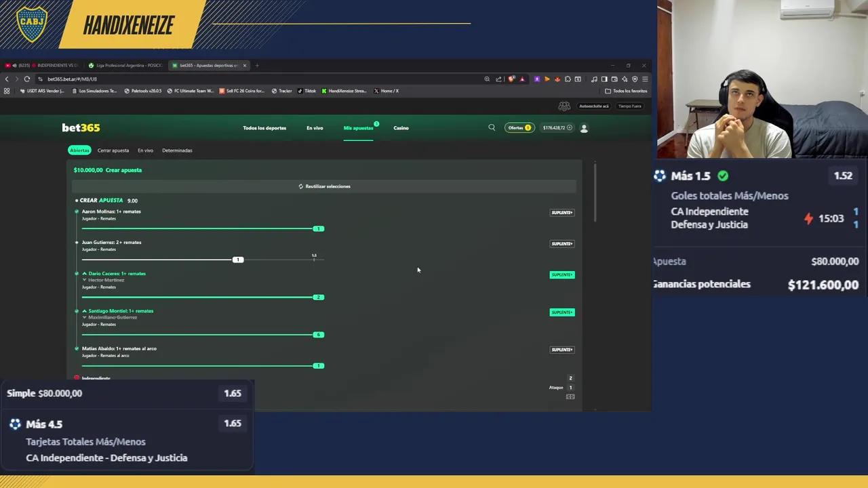Close the bet365 browser tab
The width and height of the screenshot is (868, 488).
point(245,66)
